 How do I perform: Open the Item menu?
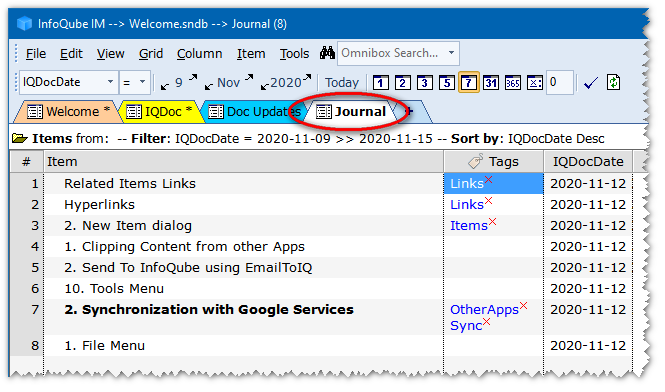click(x=251, y=53)
